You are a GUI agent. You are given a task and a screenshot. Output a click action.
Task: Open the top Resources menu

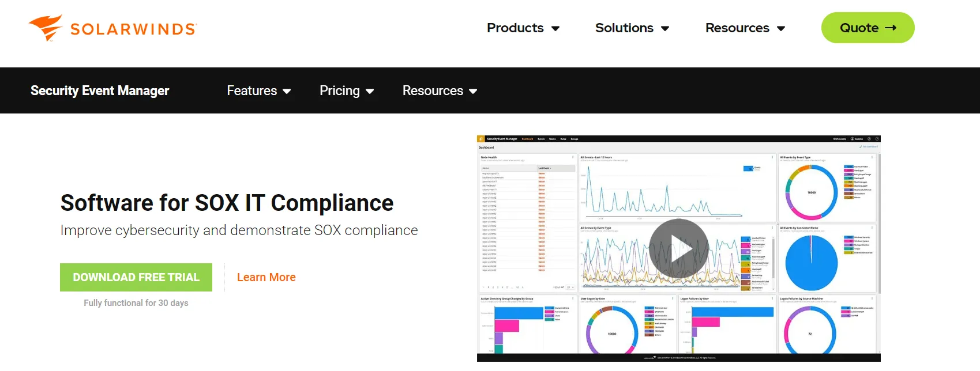pyautogui.click(x=737, y=28)
